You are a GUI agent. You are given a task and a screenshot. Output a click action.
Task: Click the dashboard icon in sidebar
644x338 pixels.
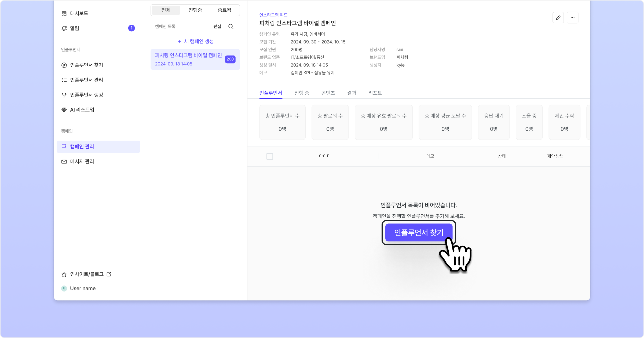(64, 13)
